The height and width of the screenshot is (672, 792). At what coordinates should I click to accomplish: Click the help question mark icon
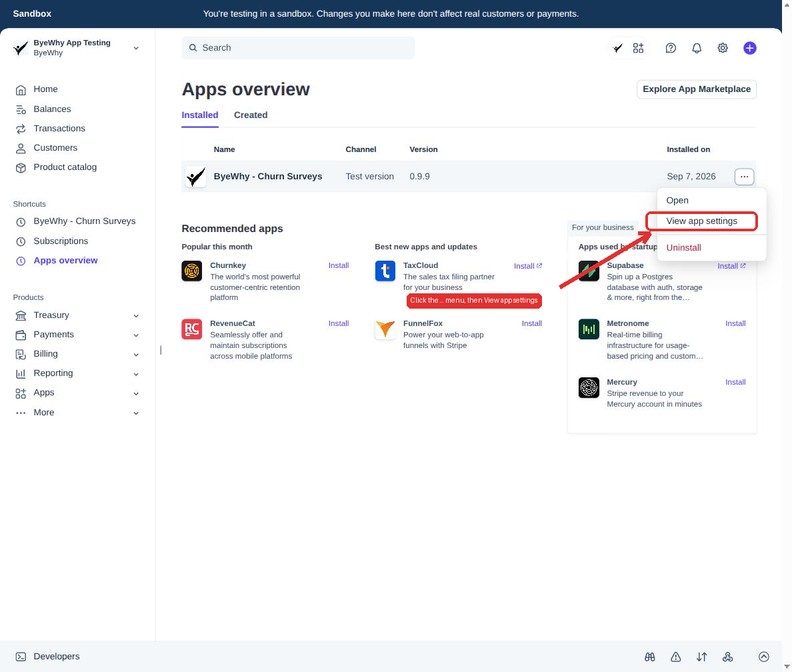click(671, 48)
